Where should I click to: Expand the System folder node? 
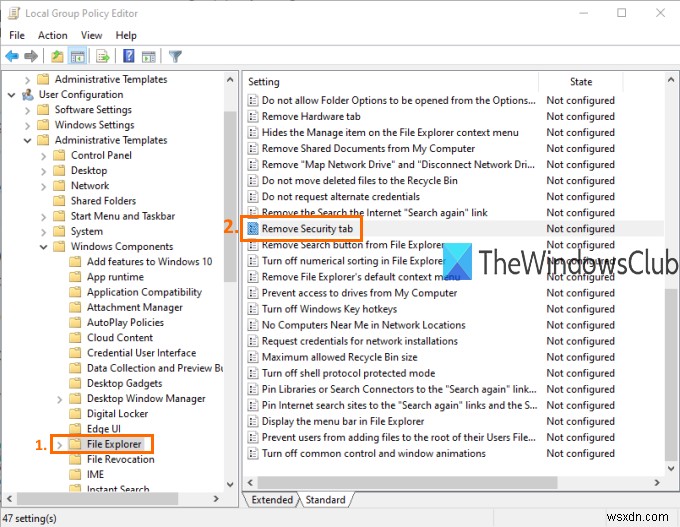click(43, 232)
